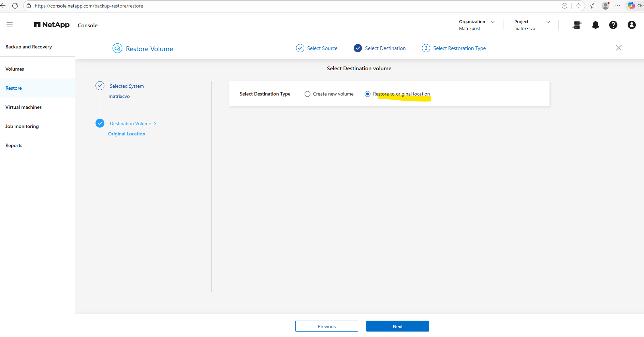
Task: Open the hamburger navigation menu
Action: 10,25
